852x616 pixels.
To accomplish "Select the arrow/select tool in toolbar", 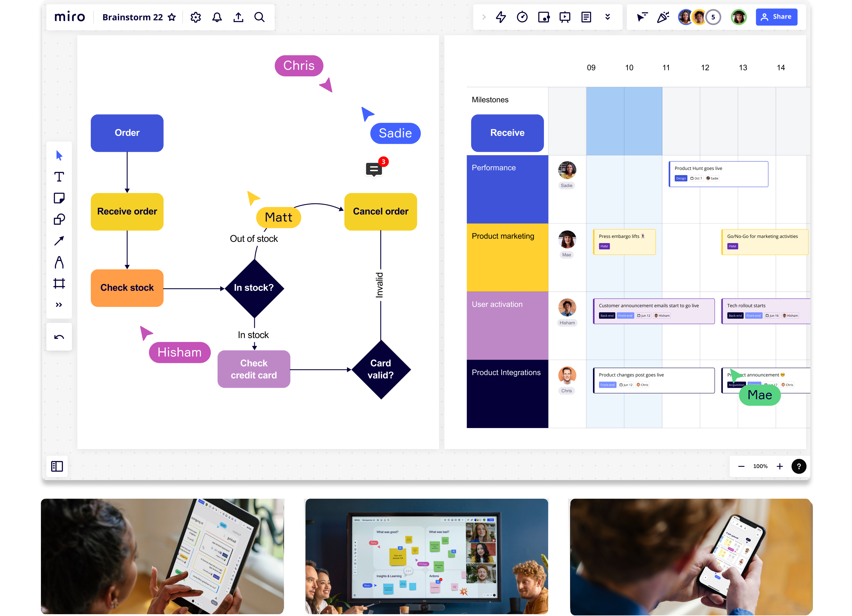I will coord(59,155).
